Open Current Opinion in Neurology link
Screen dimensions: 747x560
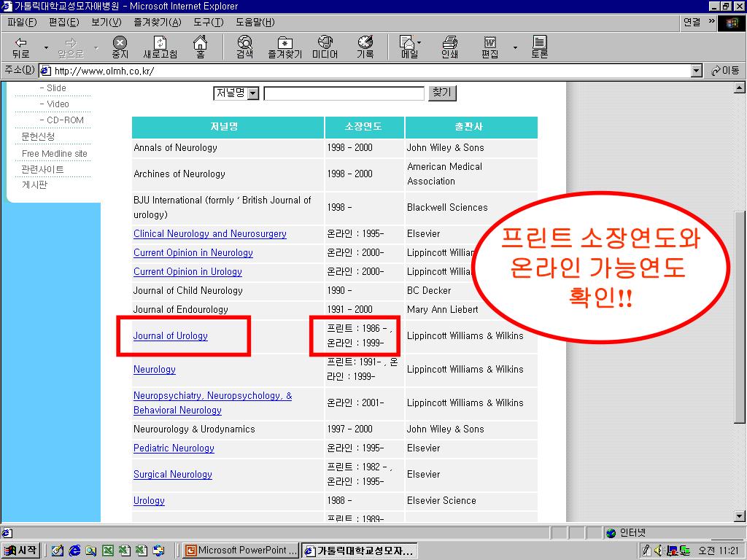pos(193,253)
